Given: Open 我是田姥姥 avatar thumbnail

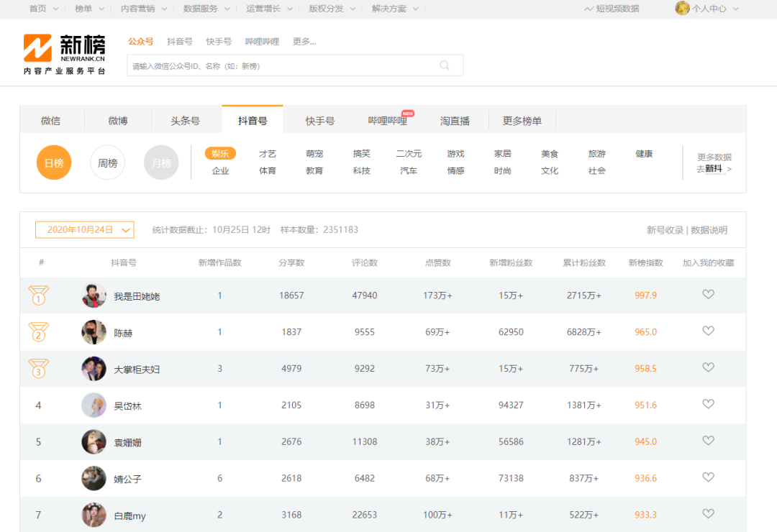Looking at the screenshot, I should point(94,295).
